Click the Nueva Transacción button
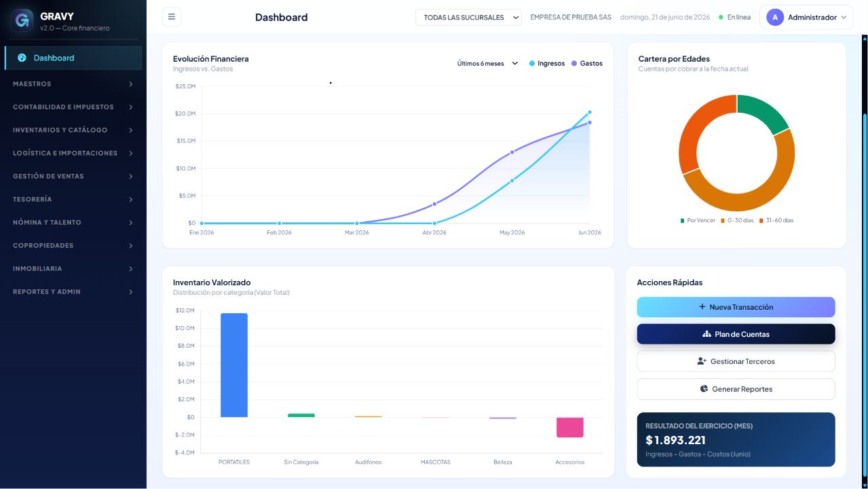The image size is (868, 489). [x=736, y=307]
